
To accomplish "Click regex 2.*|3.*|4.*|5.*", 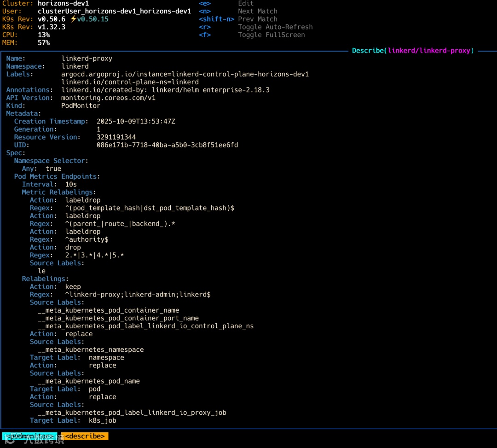I will (95, 255).
